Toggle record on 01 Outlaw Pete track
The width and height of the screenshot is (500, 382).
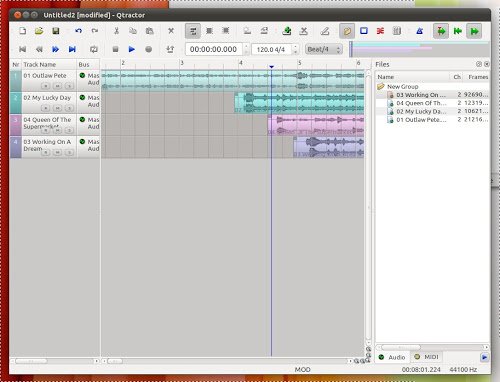(46, 86)
